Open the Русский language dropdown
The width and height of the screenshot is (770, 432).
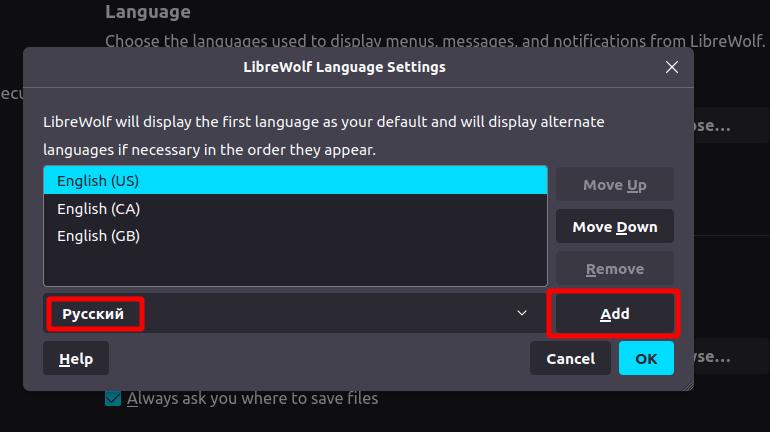point(290,314)
